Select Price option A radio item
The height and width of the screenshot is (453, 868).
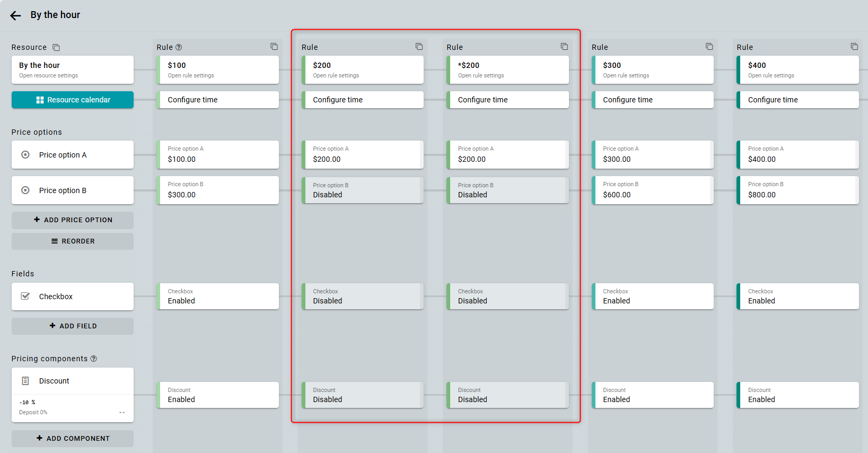pos(73,155)
